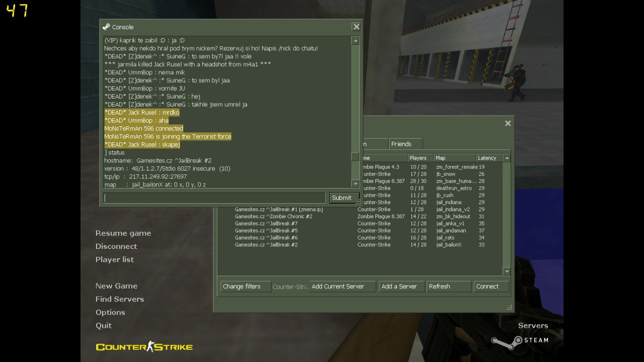Select the jb_rush server row
The width and height of the screenshot is (644, 362).
click(432, 195)
